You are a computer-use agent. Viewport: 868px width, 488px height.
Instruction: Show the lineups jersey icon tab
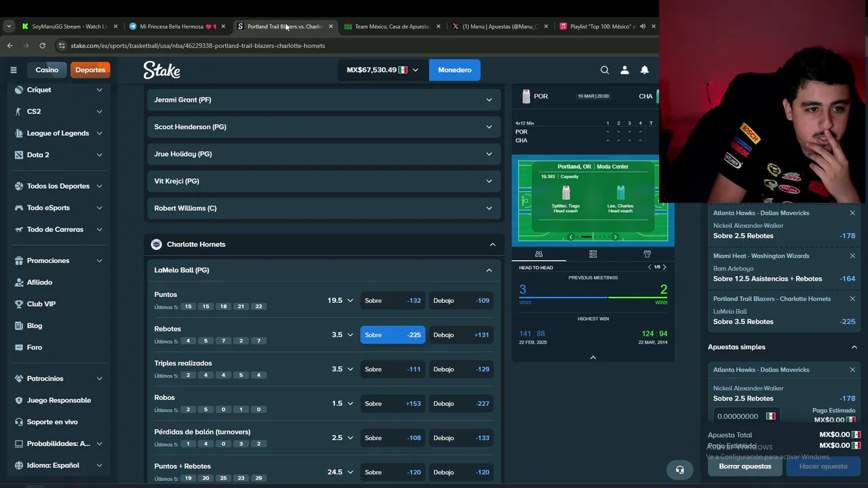click(647, 254)
